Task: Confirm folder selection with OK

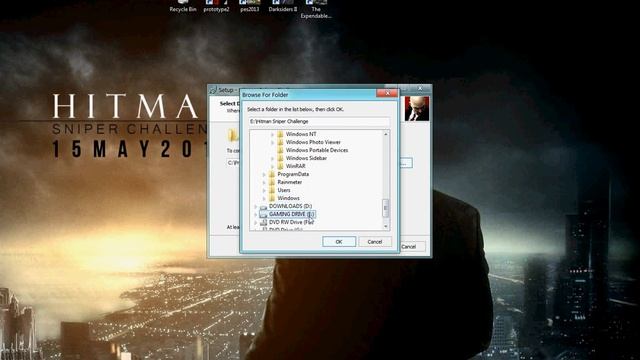Action: (339, 242)
